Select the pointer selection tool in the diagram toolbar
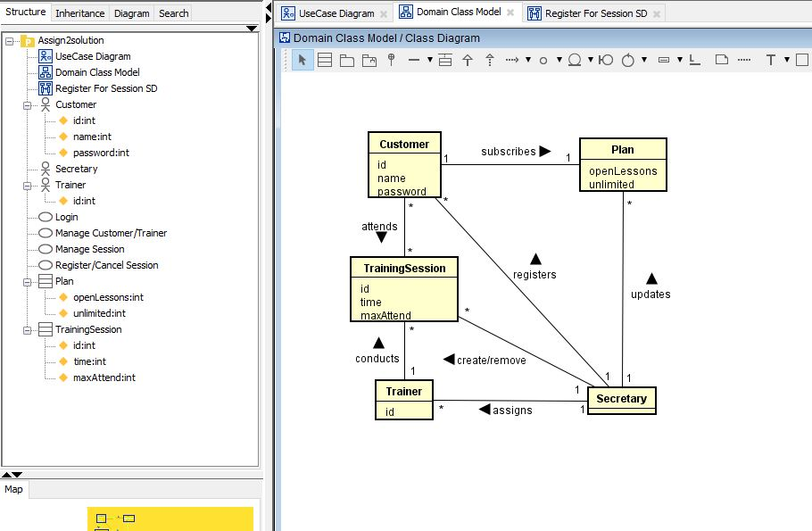This screenshot has width=812, height=531. [x=303, y=60]
